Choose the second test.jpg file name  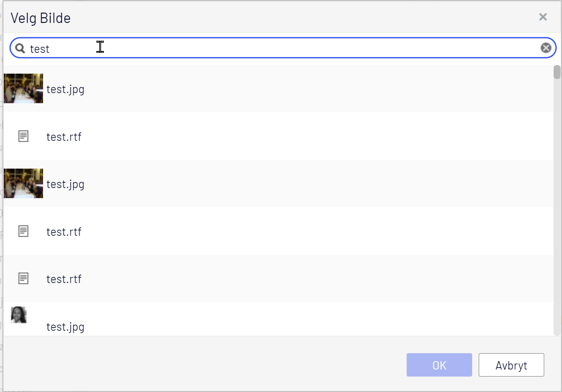coord(66,184)
